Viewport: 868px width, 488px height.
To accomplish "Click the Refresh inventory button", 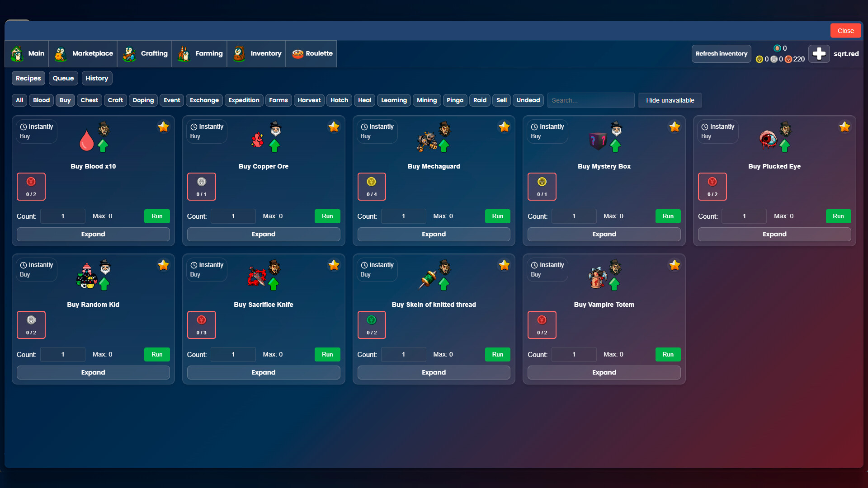I will coord(721,53).
